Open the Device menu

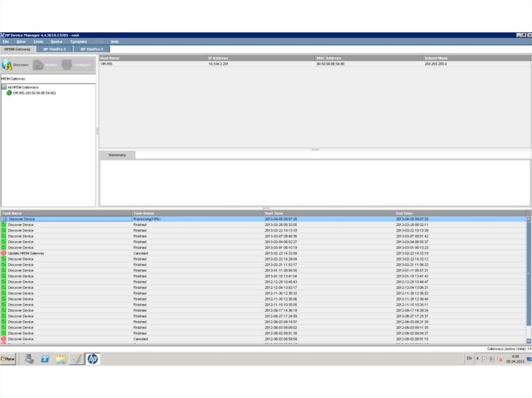coord(56,42)
